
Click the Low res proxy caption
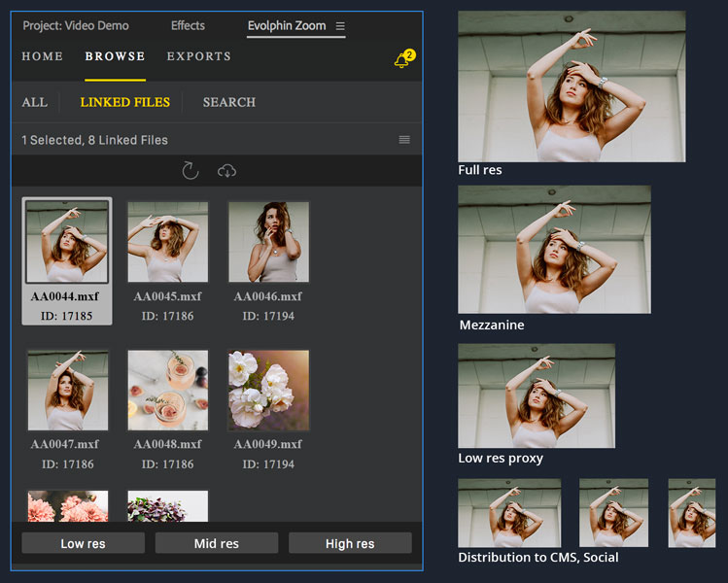point(501,458)
